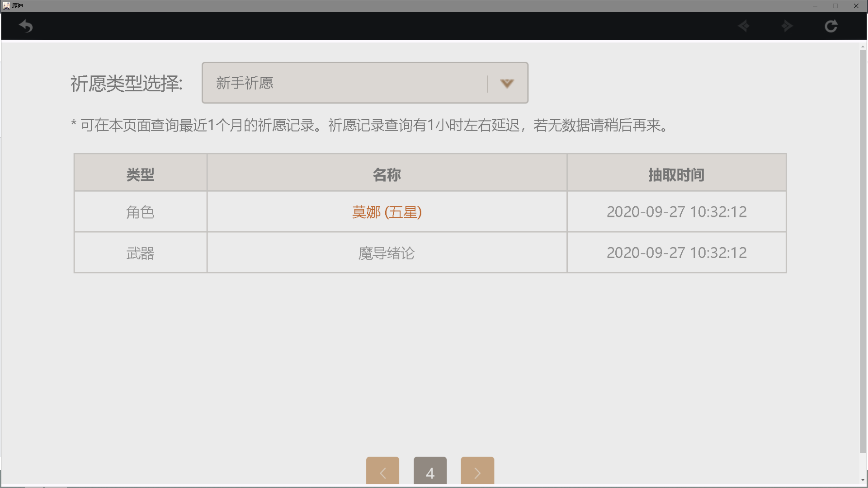
Task: Open the 新手祈愿 combo box
Action: (344, 83)
